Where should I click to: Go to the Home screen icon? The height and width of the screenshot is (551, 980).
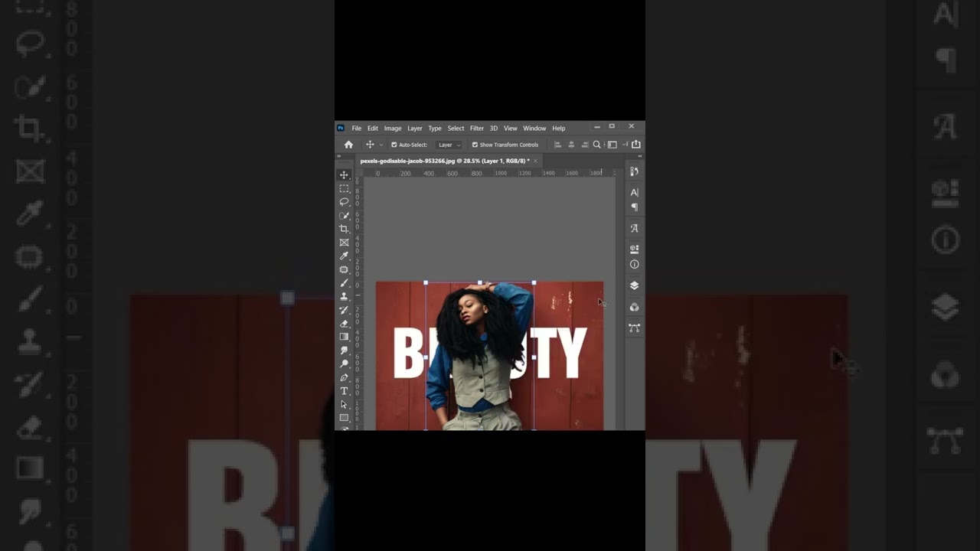(x=348, y=145)
